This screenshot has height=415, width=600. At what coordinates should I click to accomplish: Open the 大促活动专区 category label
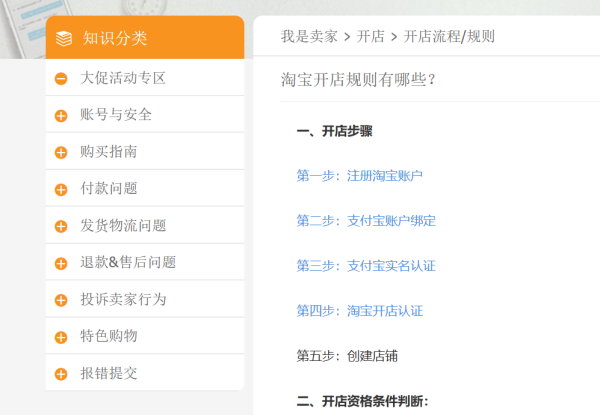(123, 78)
